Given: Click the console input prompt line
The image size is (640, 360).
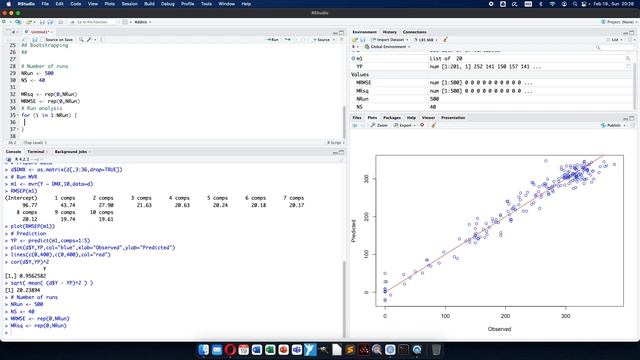Looking at the screenshot, I should [173, 333].
